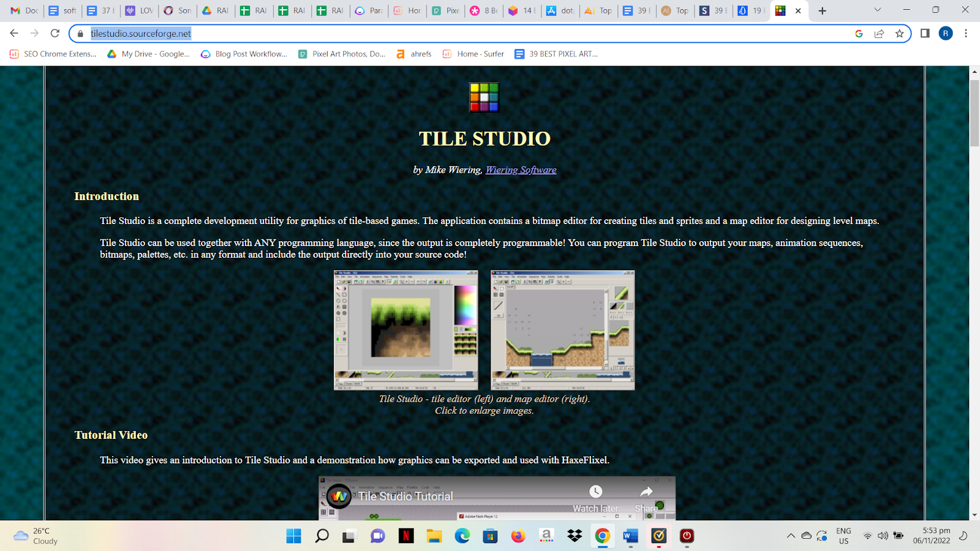Switch to the "19" tab
The image size is (980, 551).
pos(751,10)
